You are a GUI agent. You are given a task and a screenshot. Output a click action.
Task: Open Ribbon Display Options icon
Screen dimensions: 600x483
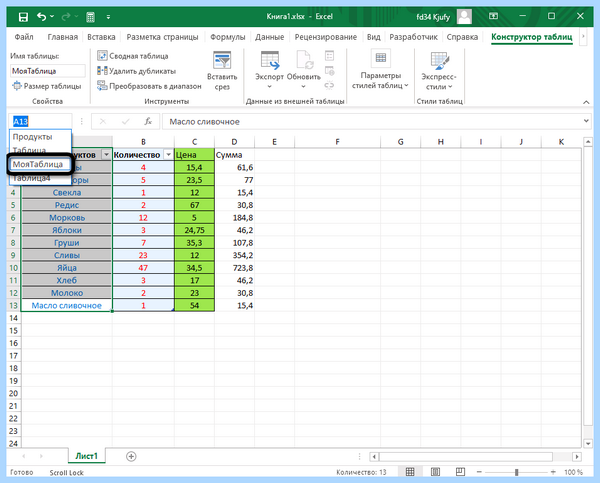494,16
